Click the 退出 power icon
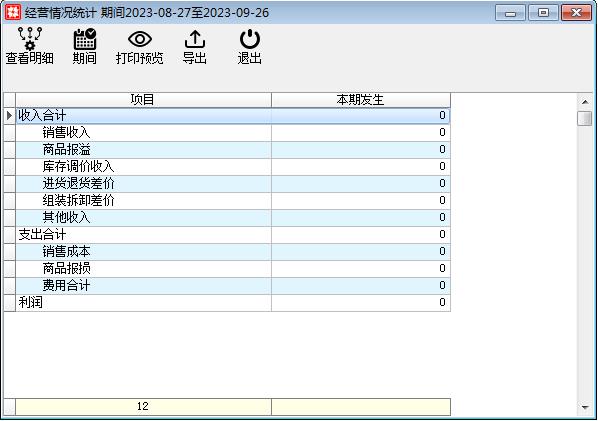 point(250,39)
